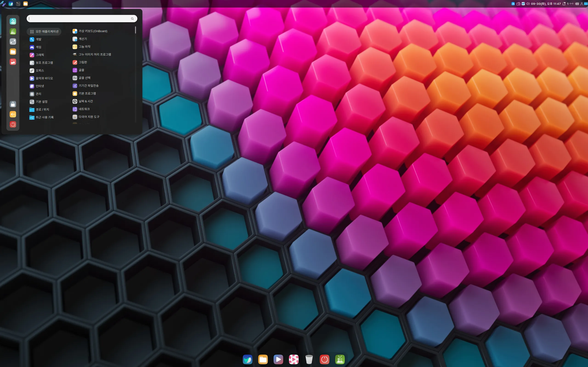588x367 pixels.
Task: Open 그누 이미지 처리 프로그램
Action: [95, 54]
